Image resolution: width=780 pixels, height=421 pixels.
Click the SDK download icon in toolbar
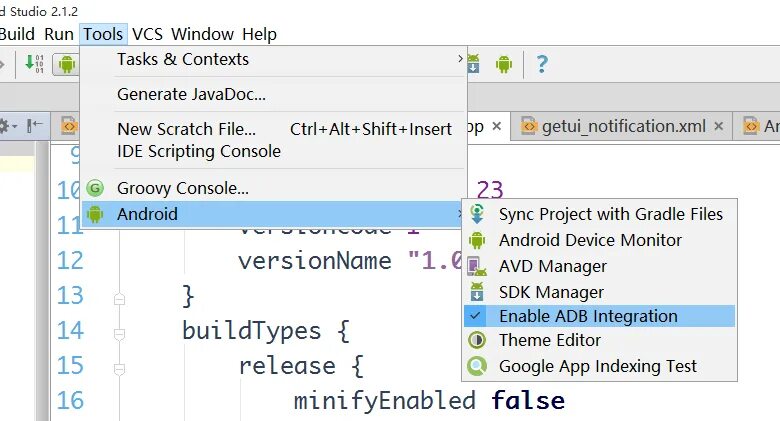474,65
